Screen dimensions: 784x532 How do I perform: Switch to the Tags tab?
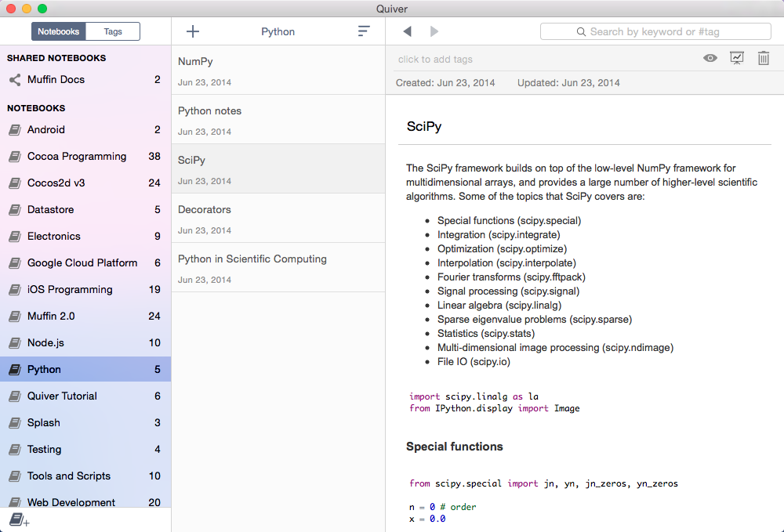coord(113,31)
